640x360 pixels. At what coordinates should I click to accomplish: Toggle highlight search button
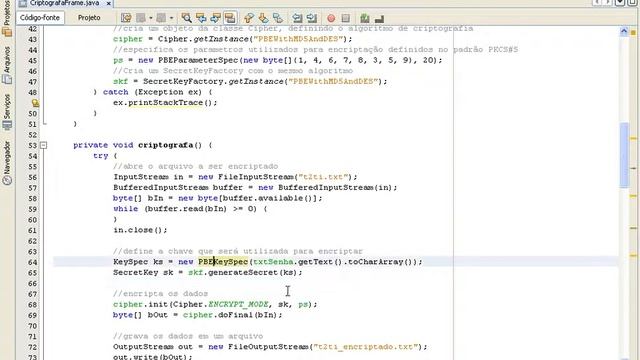click(x=230, y=18)
